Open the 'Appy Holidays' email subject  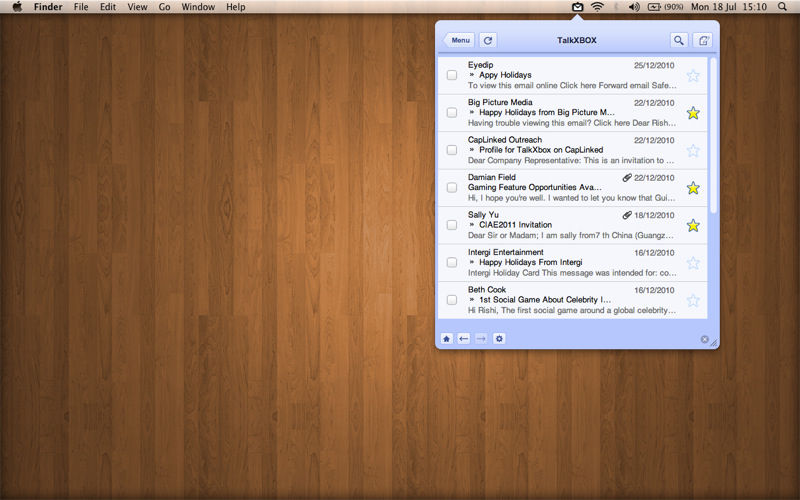click(x=505, y=75)
